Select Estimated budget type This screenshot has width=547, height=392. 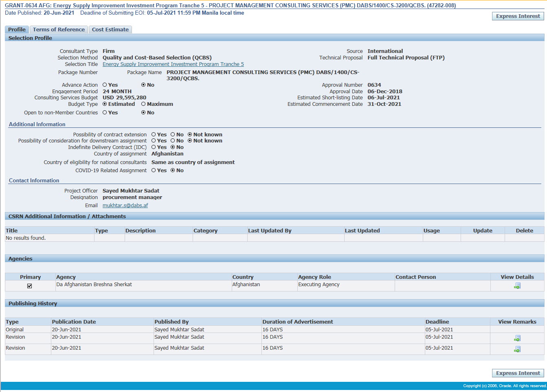tap(105, 104)
